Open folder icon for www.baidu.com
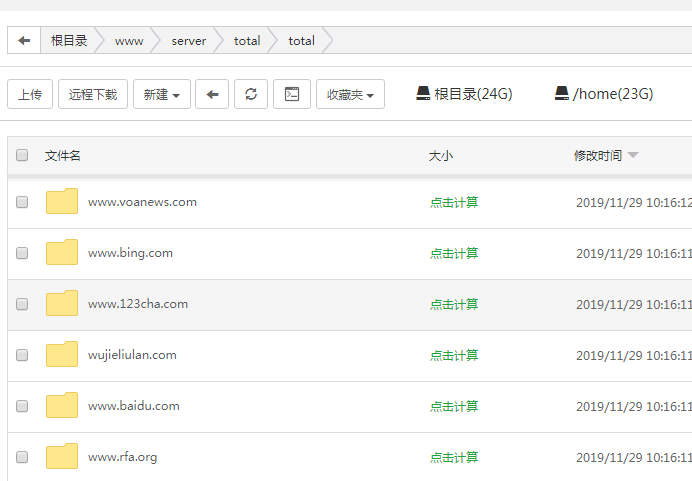 (x=62, y=405)
